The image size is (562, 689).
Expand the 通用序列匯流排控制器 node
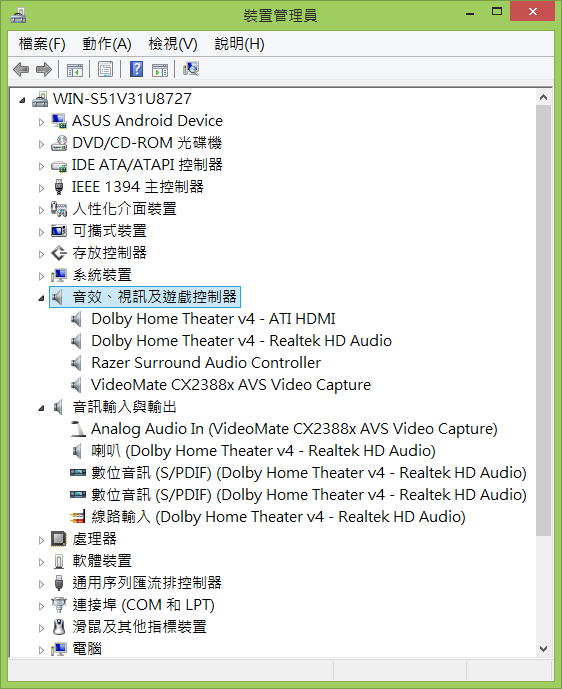[x=41, y=584]
